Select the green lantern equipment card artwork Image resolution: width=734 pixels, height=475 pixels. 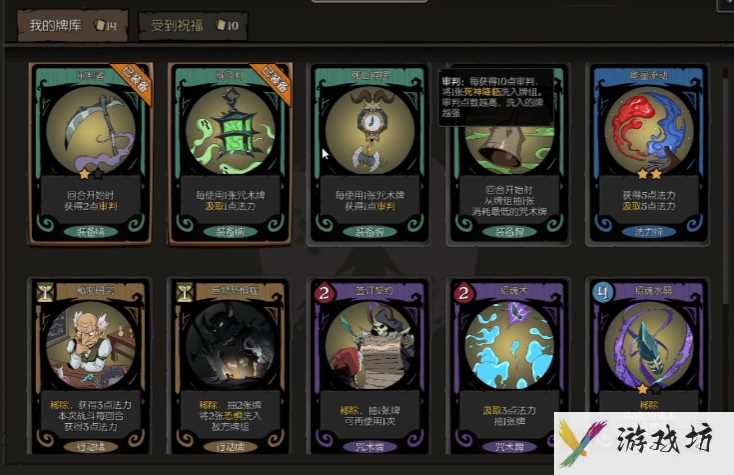230,130
